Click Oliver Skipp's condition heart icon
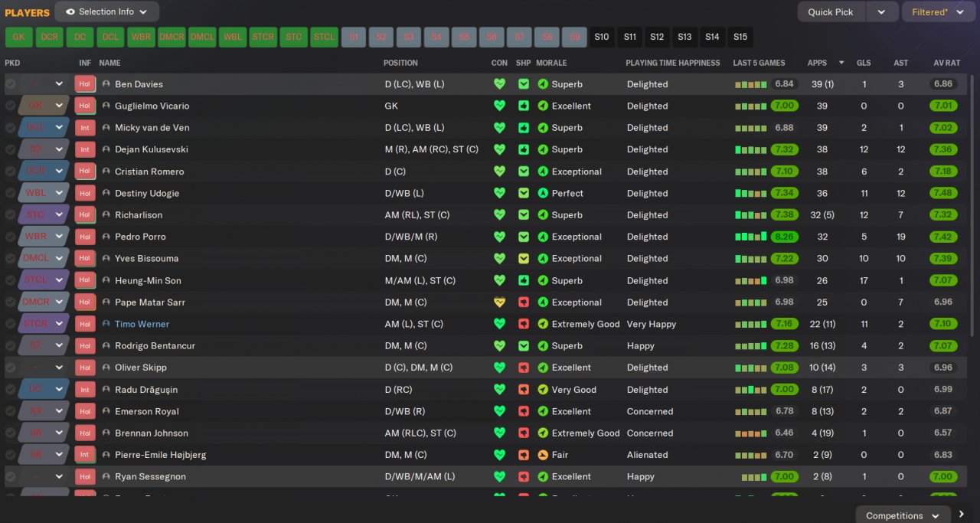980x523 pixels. tap(499, 368)
